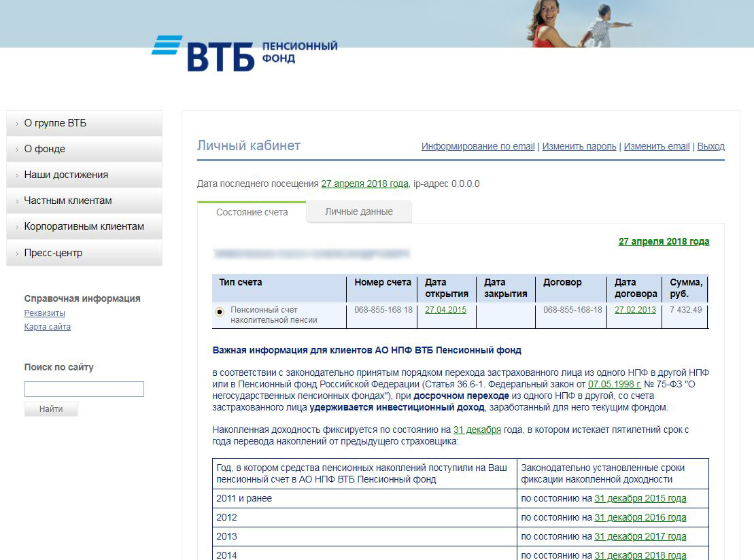This screenshot has height=560, width=754.
Task: Log out via the «Выход» link
Action: click(x=710, y=146)
